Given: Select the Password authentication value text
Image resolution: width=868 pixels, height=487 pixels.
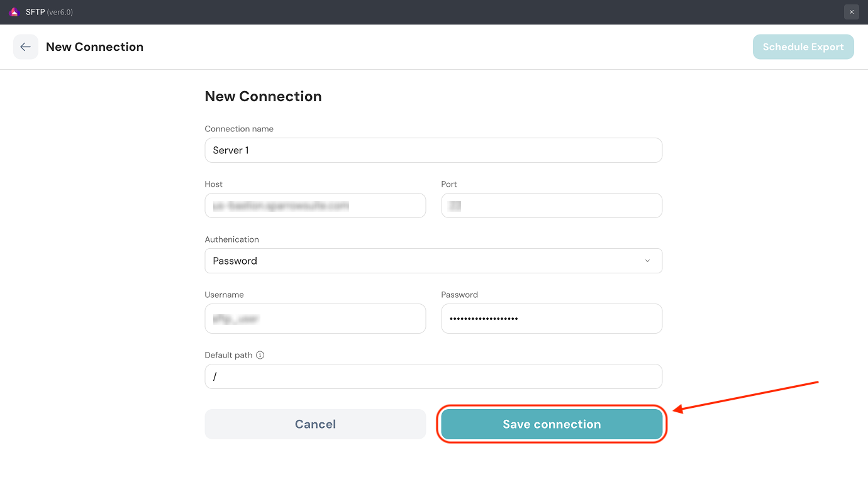Looking at the screenshot, I should 235,261.
